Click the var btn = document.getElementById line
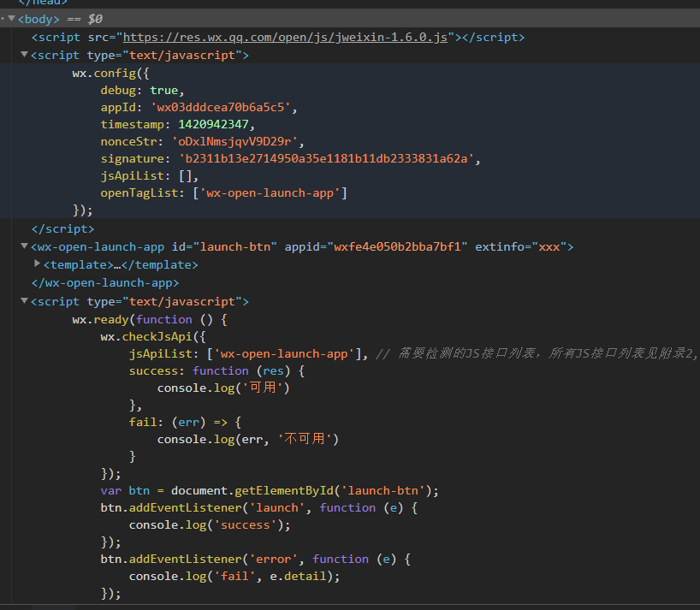 pos(270,491)
